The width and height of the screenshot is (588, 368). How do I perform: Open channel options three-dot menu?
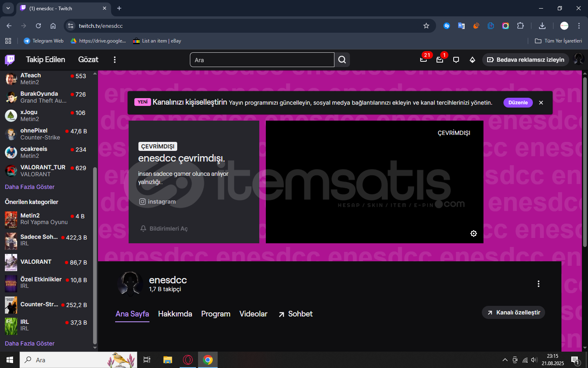[x=539, y=284]
